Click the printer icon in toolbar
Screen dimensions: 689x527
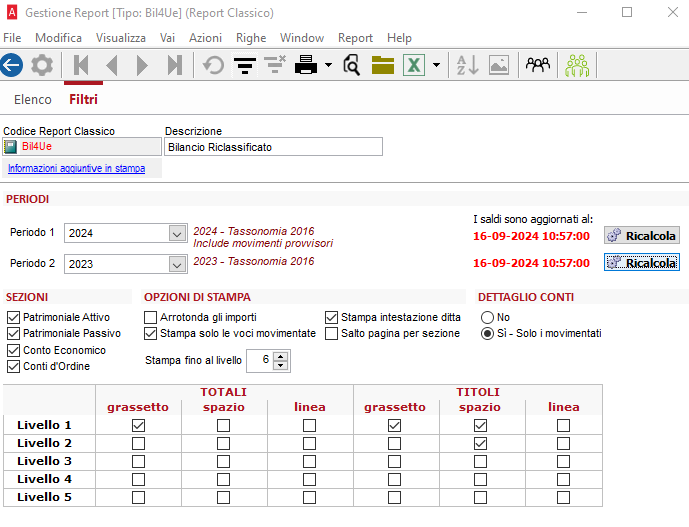306,65
